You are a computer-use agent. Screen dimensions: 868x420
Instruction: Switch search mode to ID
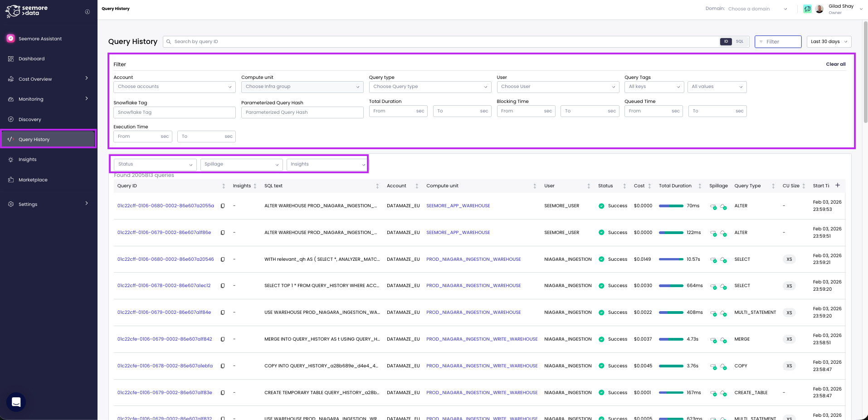726,42
